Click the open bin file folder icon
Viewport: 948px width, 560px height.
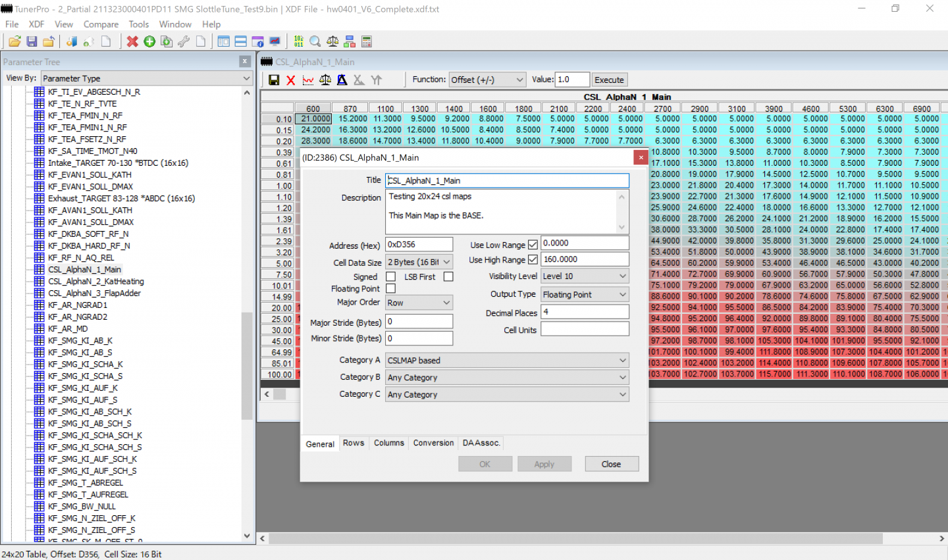coord(14,41)
